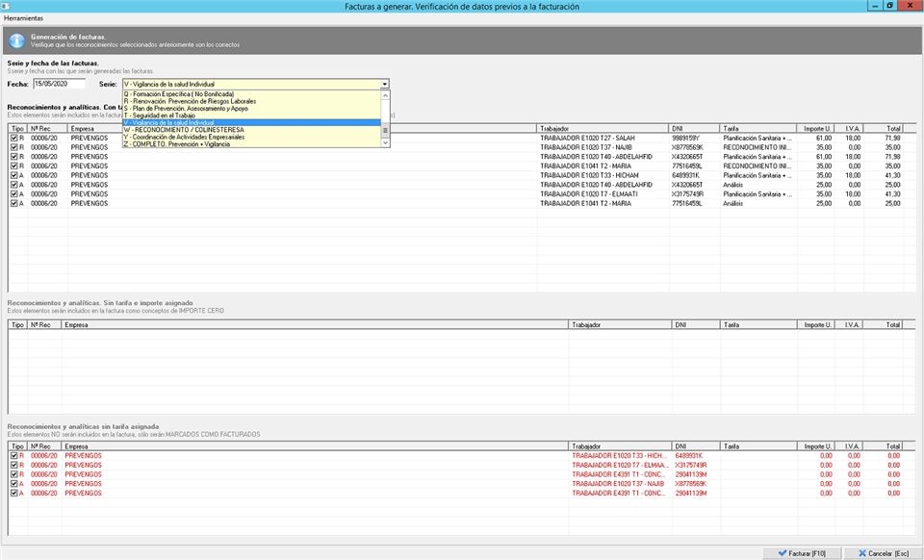Toggle checkbox for the HICHAM analysis row
Image resolution: width=924 pixels, height=560 pixels.
click(x=13, y=175)
